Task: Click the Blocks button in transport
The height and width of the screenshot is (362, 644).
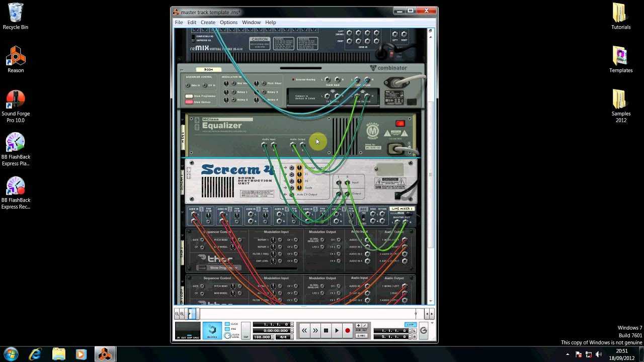Action: pyautogui.click(x=212, y=331)
